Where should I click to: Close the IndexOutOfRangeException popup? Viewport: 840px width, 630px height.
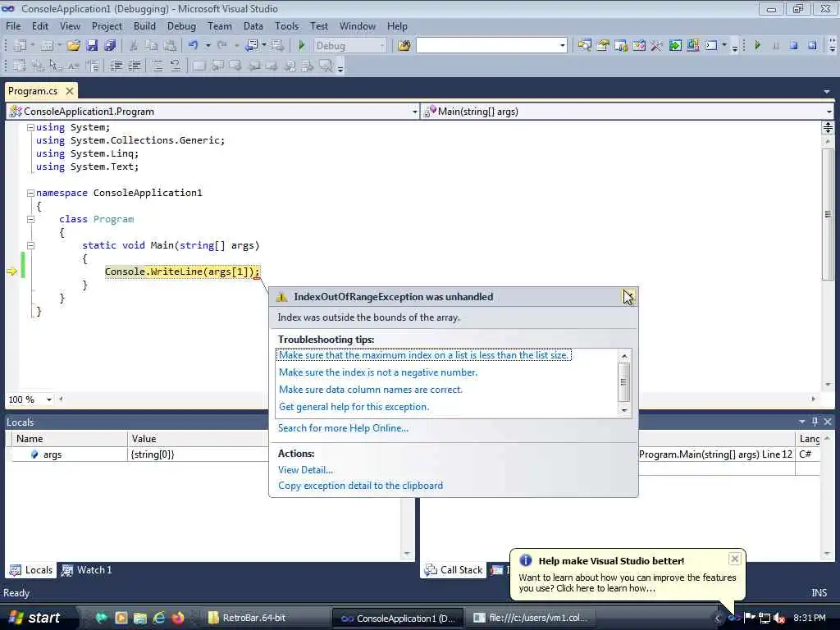pyautogui.click(x=628, y=296)
